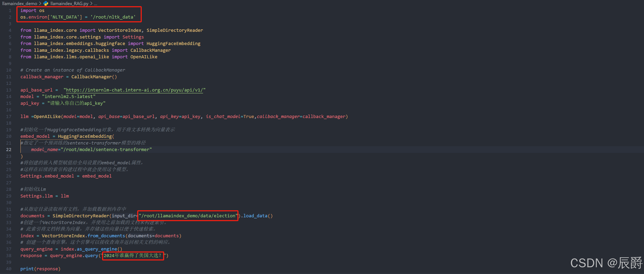The width and height of the screenshot is (644, 274).
Task: Click the print(response) statement
Action: pyautogui.click(x=40, y=268)
